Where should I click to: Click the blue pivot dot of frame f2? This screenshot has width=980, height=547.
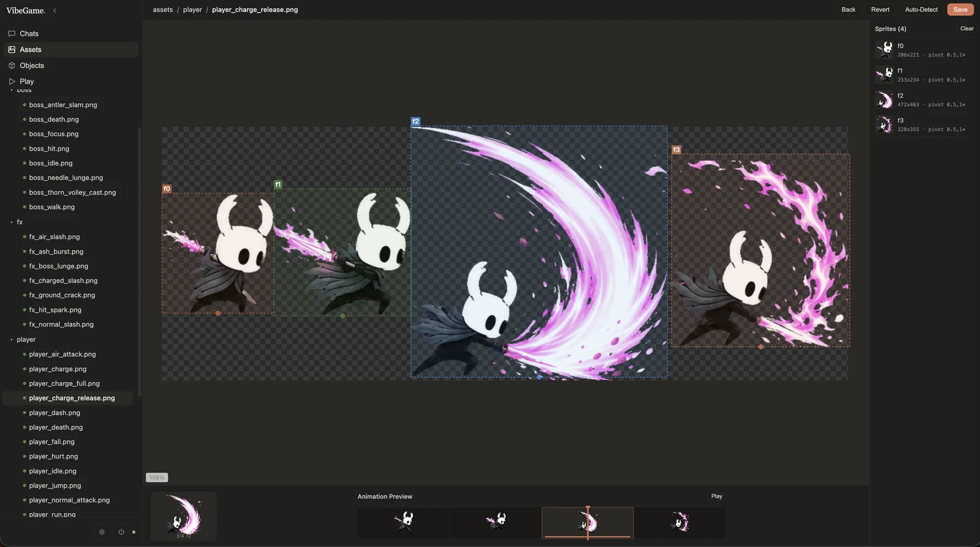539,377
